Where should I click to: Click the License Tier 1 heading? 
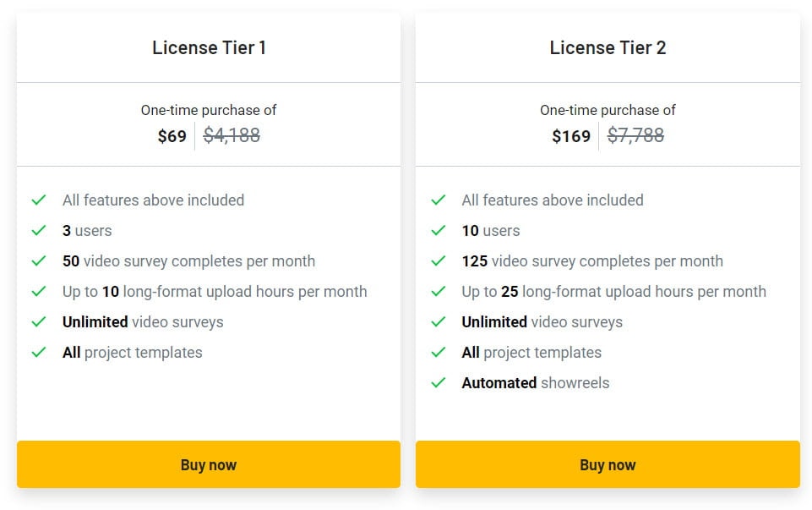click(x=208, y=48)
